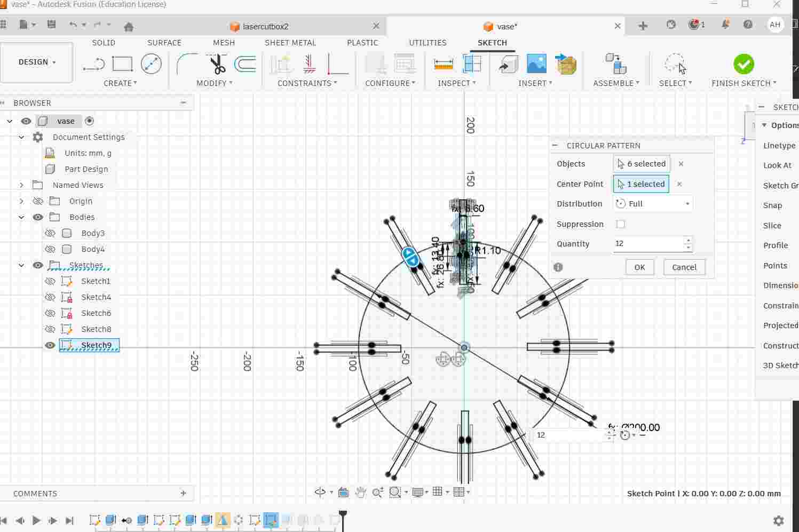Switch to the SURFACE tab
Screen dimensions: 799x532
pos(164,43)
